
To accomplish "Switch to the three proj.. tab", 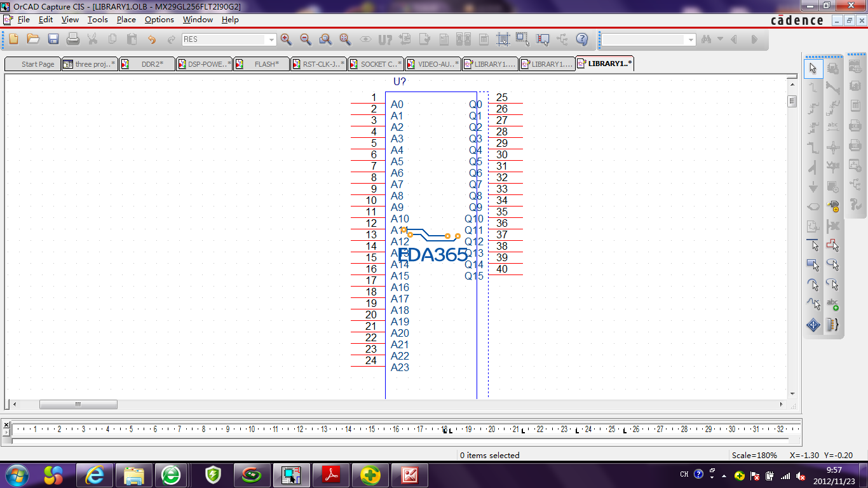I will click(90, 64).
